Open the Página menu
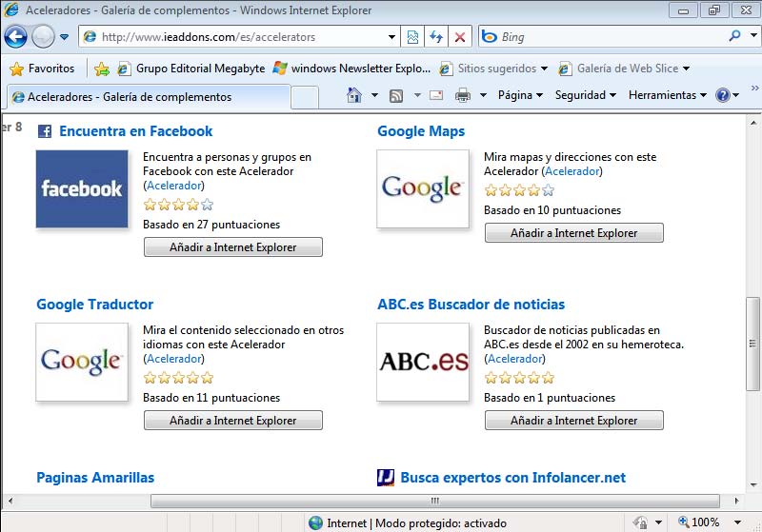This screenshot has width=762, height=532. [x=519, y=95]
